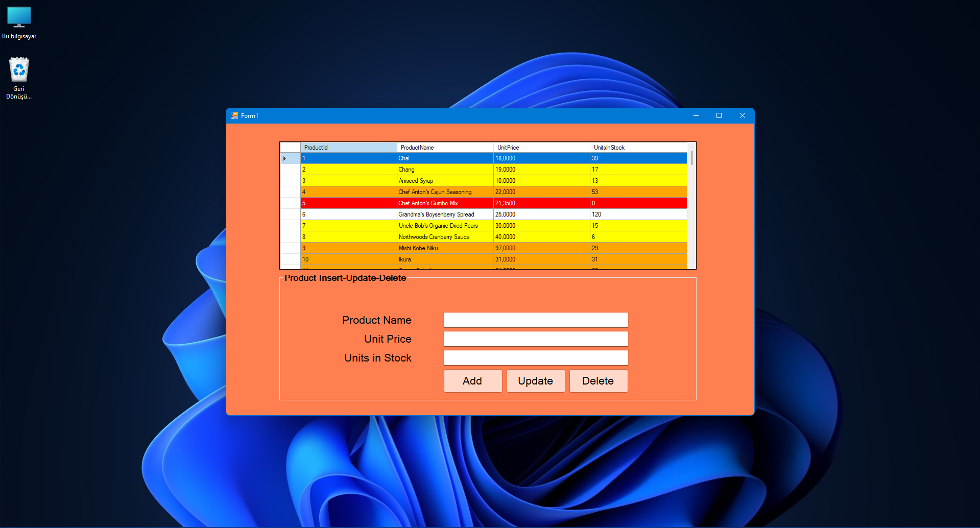Select the Mishi Kobe Niku unit price cell
Image resolution: width=980 pixels, height=528 pixels.
point(541,248)
